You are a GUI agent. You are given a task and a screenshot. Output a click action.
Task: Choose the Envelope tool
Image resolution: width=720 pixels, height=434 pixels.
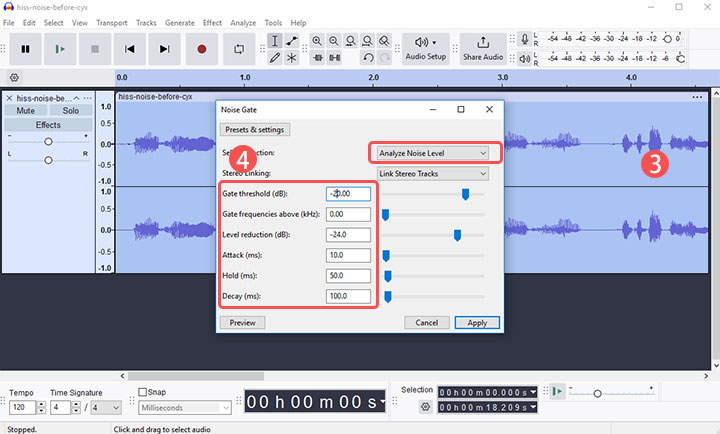[292, 41]
